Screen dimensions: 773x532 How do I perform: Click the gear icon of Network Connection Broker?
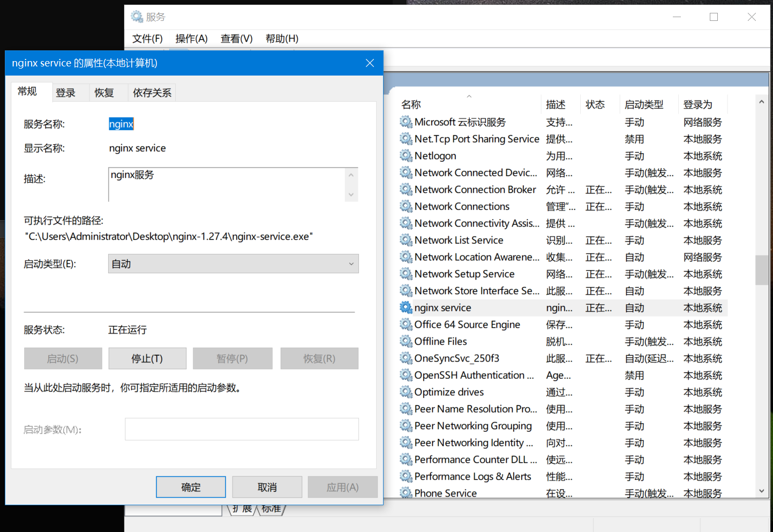coord(406,190)
